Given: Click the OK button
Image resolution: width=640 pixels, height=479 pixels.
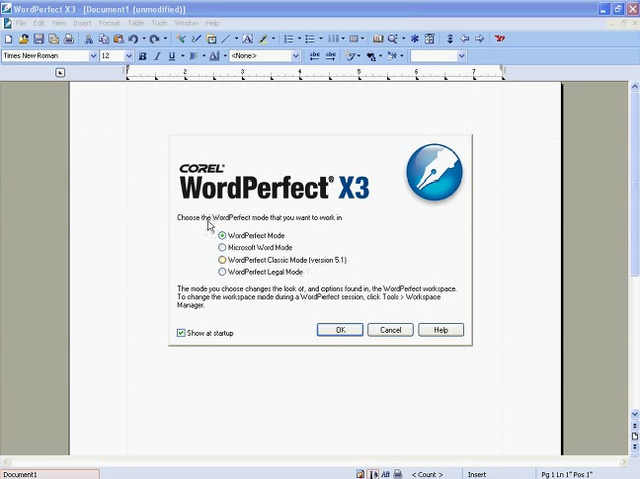Looking at the screenshot, I should (340, 330).
